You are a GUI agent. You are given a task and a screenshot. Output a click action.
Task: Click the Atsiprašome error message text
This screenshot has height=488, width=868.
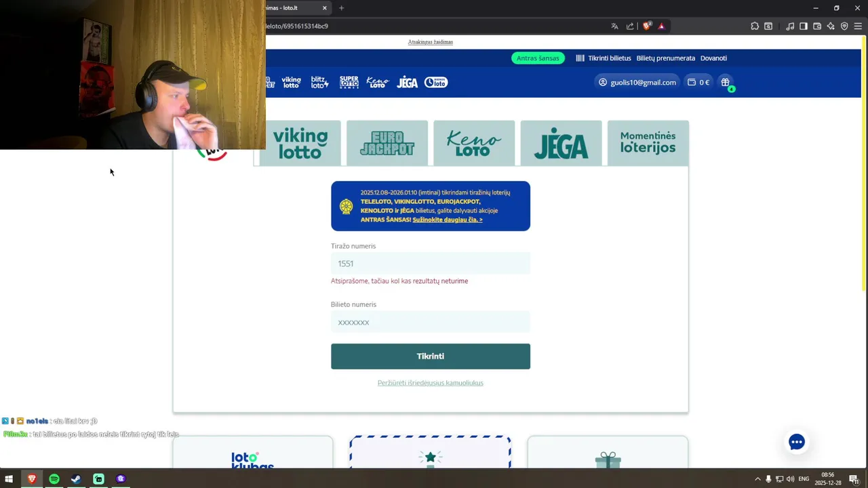tap(399, 281)
